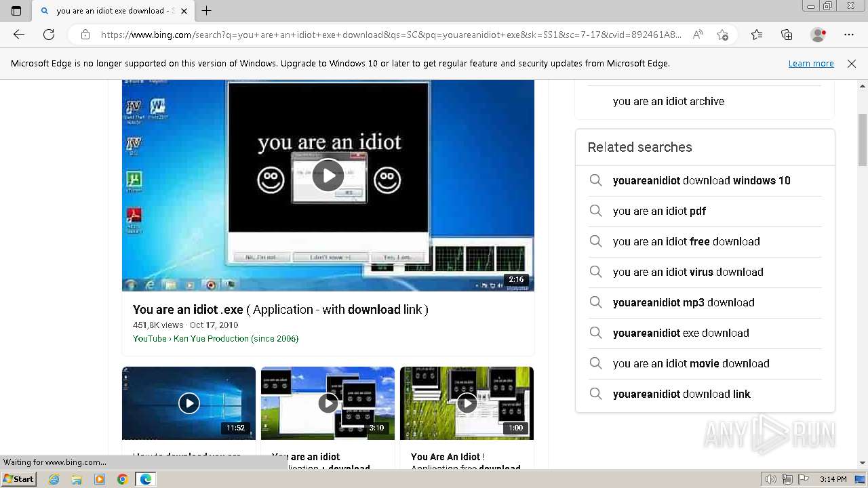Select Microsoft Edge taskbar button
868x488 pixels.
point(146,479)
